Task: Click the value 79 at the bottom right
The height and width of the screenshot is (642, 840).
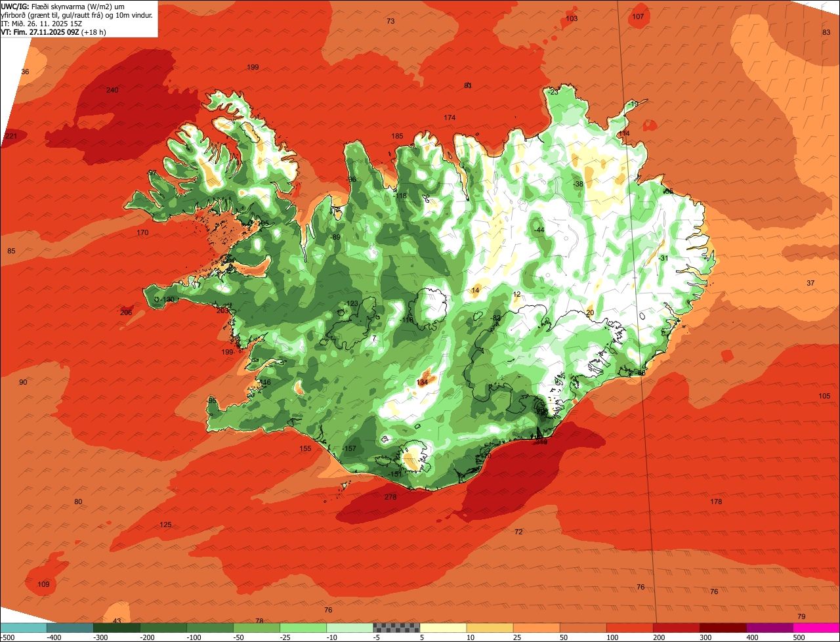Action: [x=801, y=616]
